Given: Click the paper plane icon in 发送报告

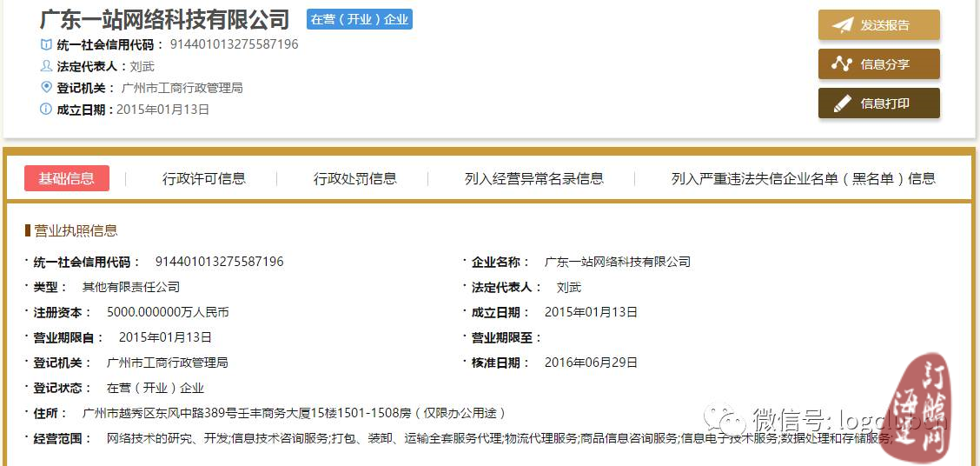Looking at the screenshot, I should [x=842, y=25].
